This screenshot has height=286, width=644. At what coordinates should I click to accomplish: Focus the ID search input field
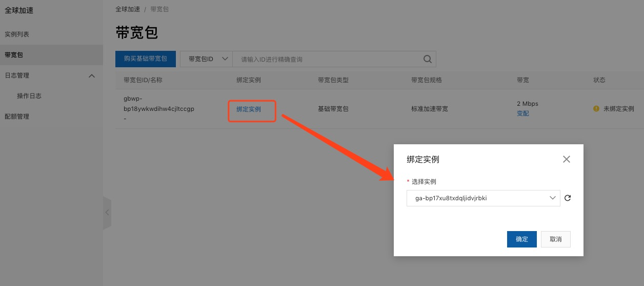[328, 59]
